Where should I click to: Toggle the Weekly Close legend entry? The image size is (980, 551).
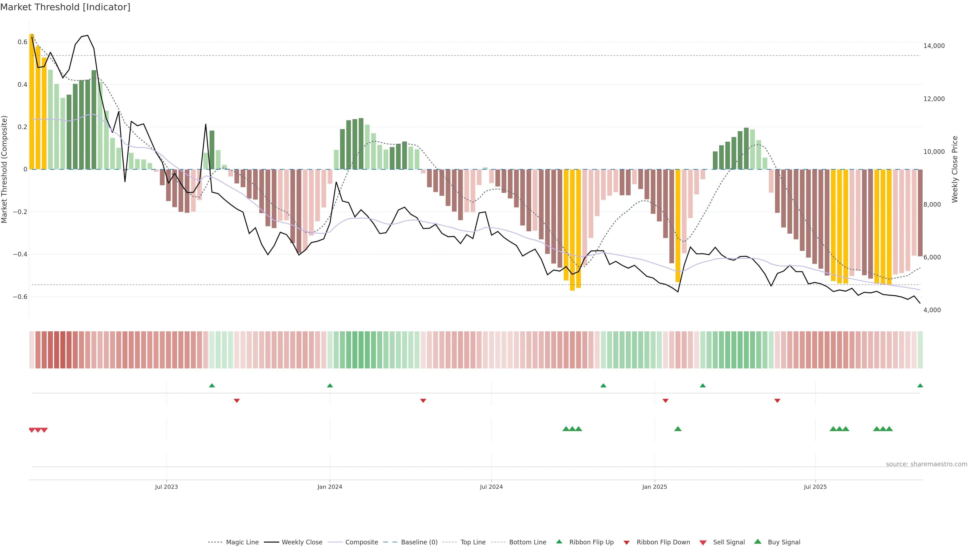[x=302, y=542]
